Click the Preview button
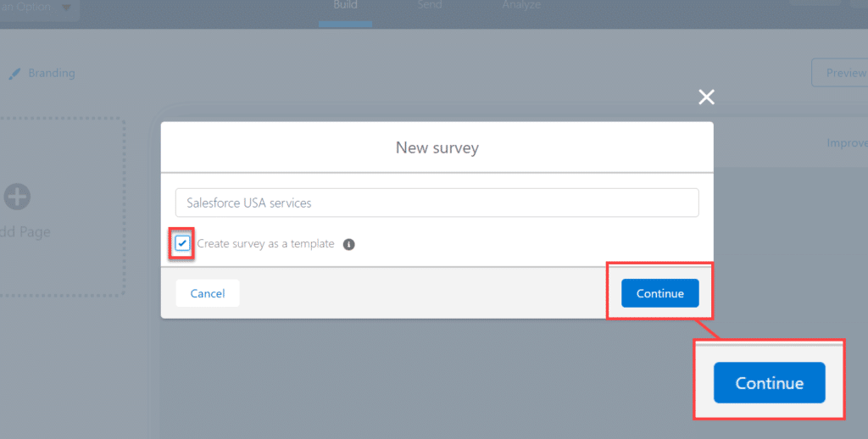 [x=843, y=73]
